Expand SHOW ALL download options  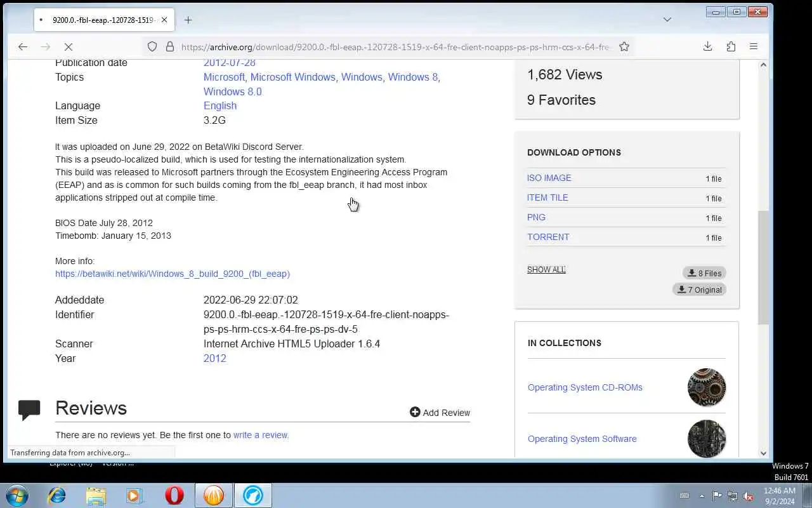(x=546, y=269)
